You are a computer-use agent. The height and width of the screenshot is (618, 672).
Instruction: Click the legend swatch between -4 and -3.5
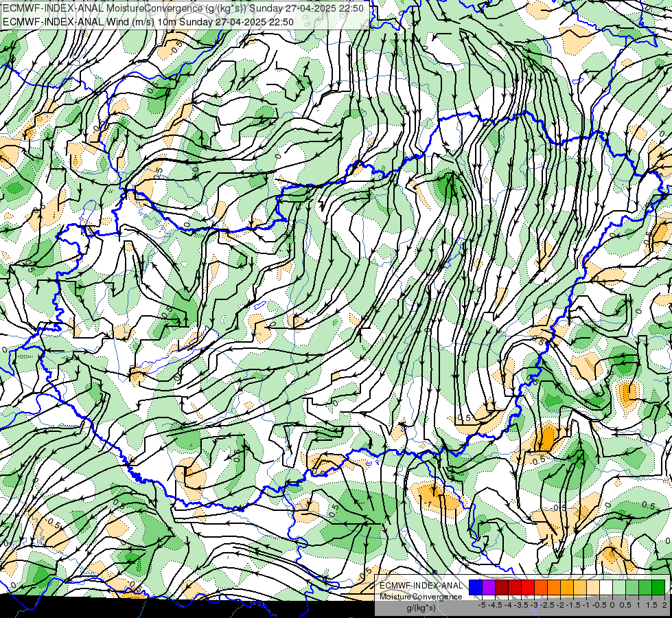coord(515,587)
